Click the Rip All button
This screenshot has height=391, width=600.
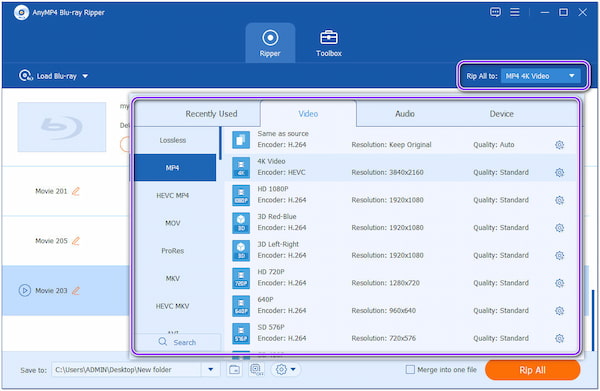click(532, 370)
